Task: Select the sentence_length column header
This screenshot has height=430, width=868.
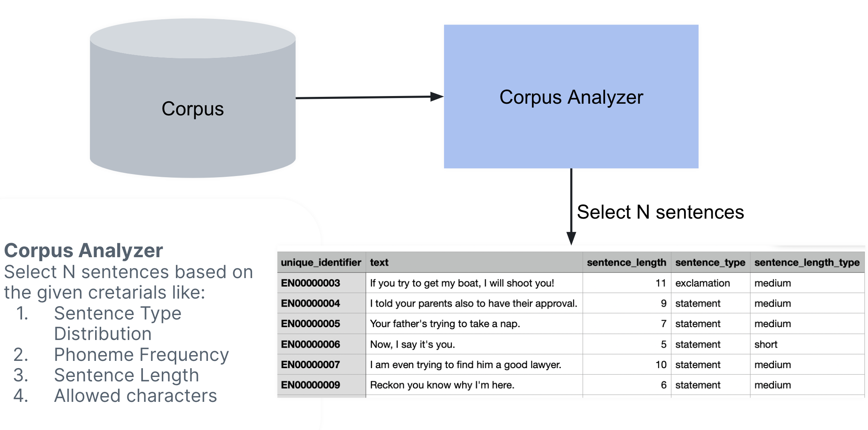Action: (x=627, y=262)
